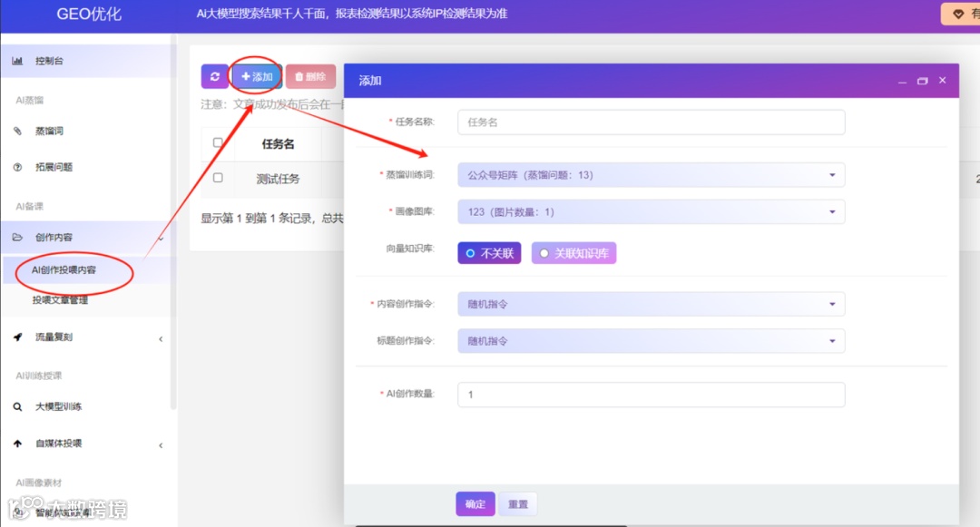
Task: Click the 创作内容 folder icon
Action: pos(17,238)
